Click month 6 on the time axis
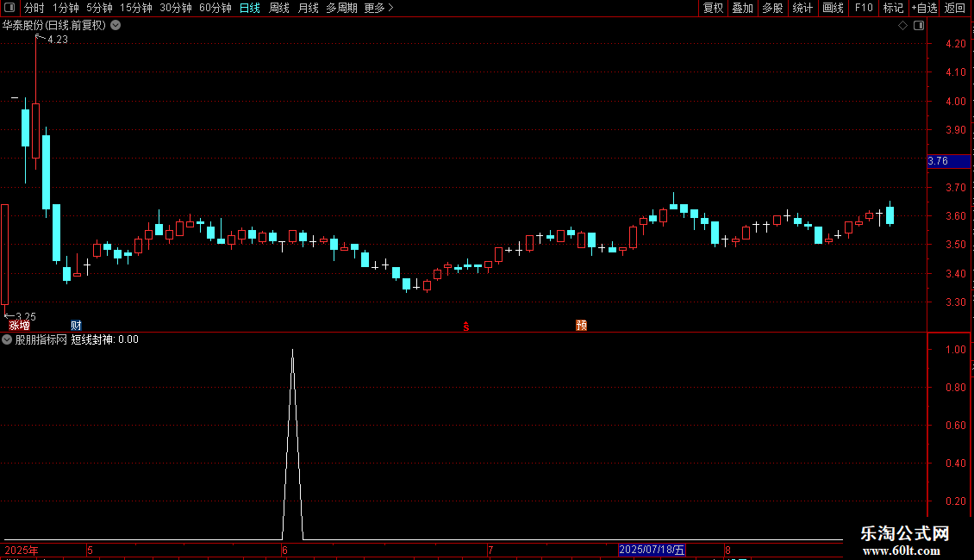Viewport: 974px width, 560px height. coord(284,550)
